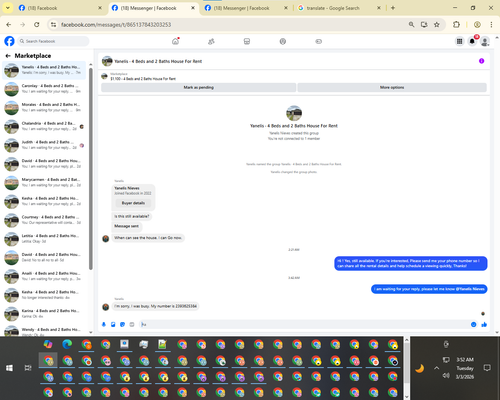Image resolution: width=500 pixels, height=400 pixels.
Task: Open the volume control in the system tray
Action: pyautogui.click(x=446, y=376)
